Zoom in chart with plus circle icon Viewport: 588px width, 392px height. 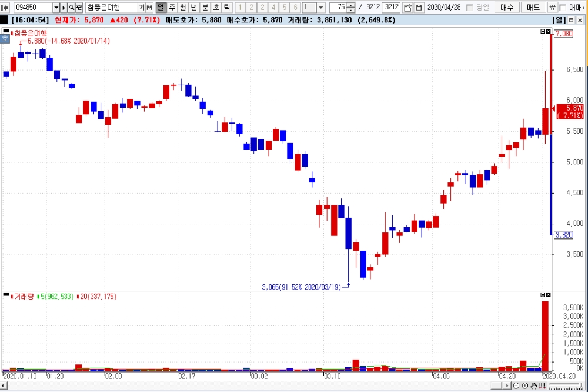tap(525, 386)
